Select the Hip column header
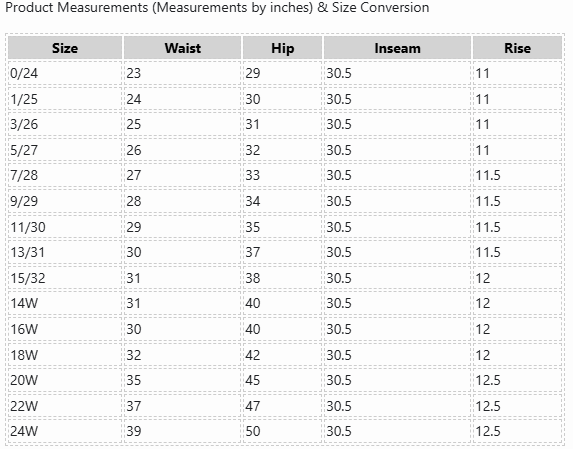Viewport: 573px width, 449px height. click(282, 48)
